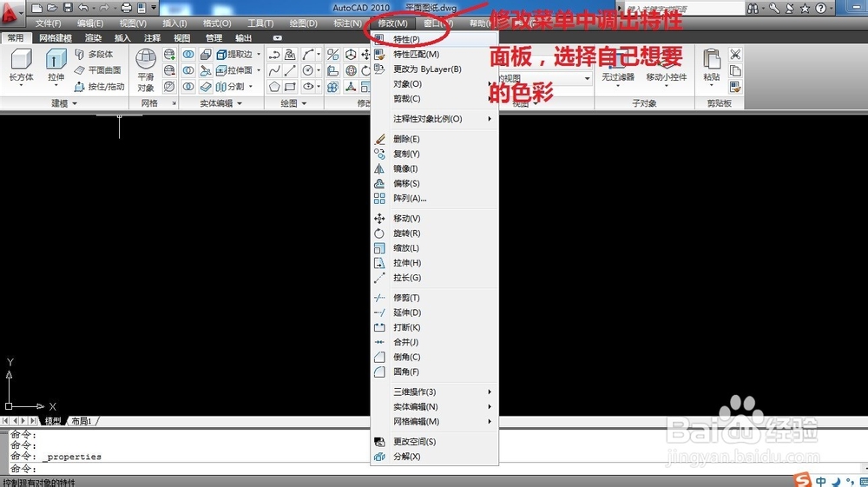The image size is (868, 487).
Task: Open the 格式(O) menu
Action: 216,23
